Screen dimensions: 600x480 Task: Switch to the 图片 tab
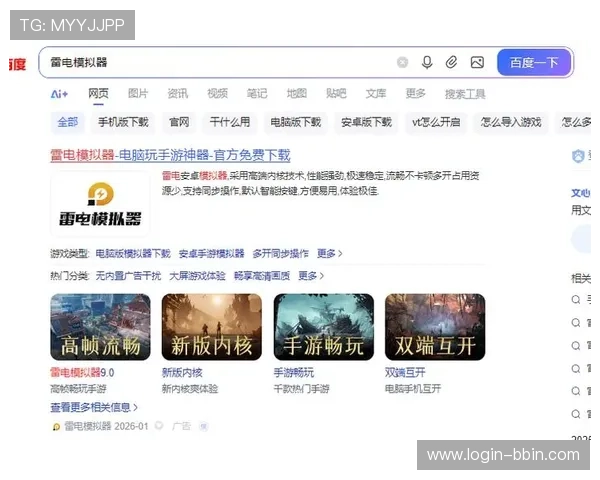coord(138,94)
